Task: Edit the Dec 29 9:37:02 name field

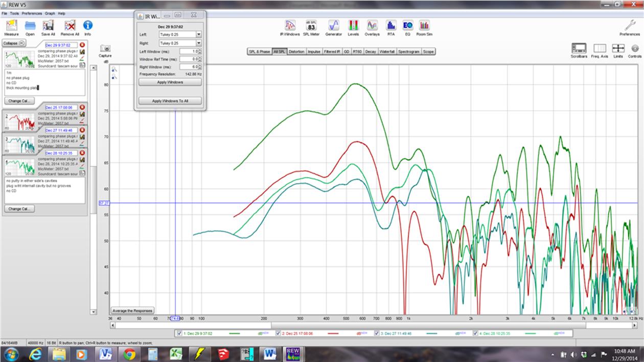Action: coord(61,45)
